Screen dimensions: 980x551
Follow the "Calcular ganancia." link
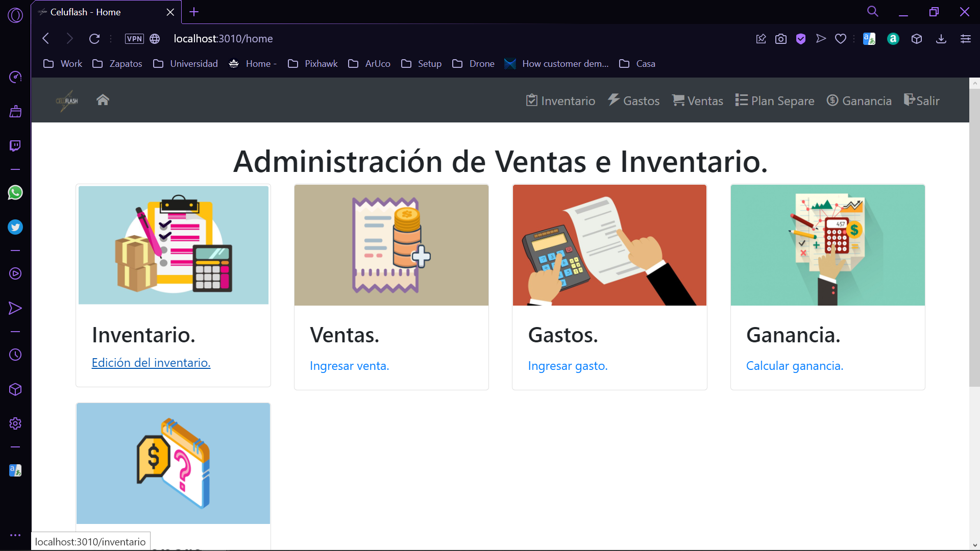(794, 366)
